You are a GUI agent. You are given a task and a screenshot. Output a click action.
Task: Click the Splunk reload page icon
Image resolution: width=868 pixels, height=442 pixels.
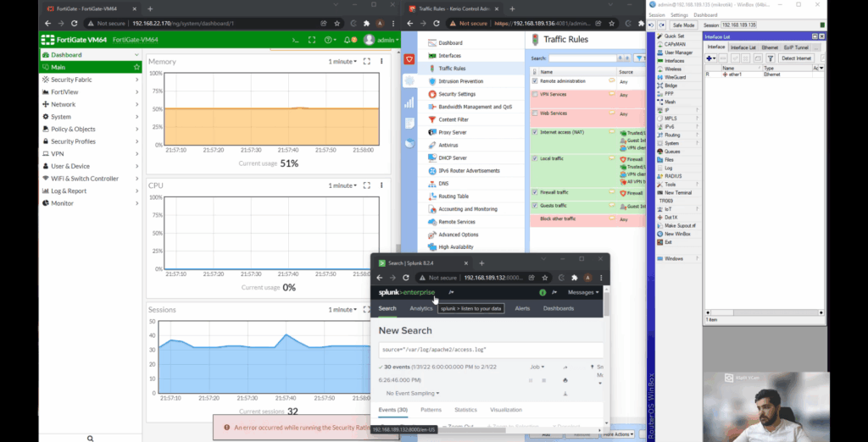[x=406, y=278]
